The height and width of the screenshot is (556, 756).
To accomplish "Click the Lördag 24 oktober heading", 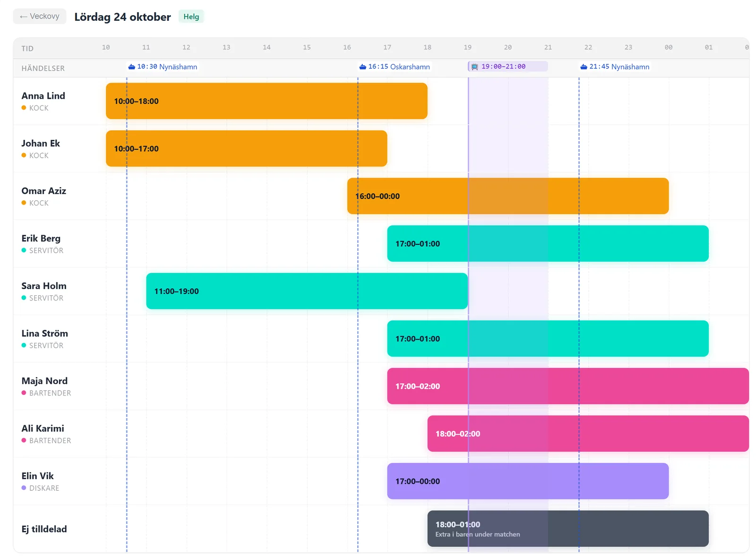I will coord(122,17).
